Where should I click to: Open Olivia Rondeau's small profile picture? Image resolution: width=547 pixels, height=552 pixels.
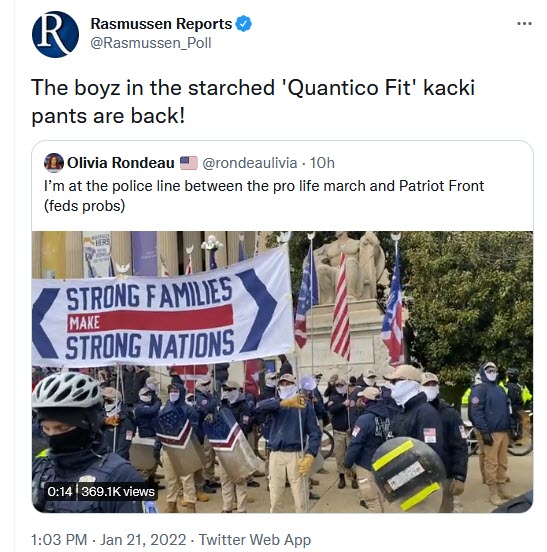[x=54, y=163]
